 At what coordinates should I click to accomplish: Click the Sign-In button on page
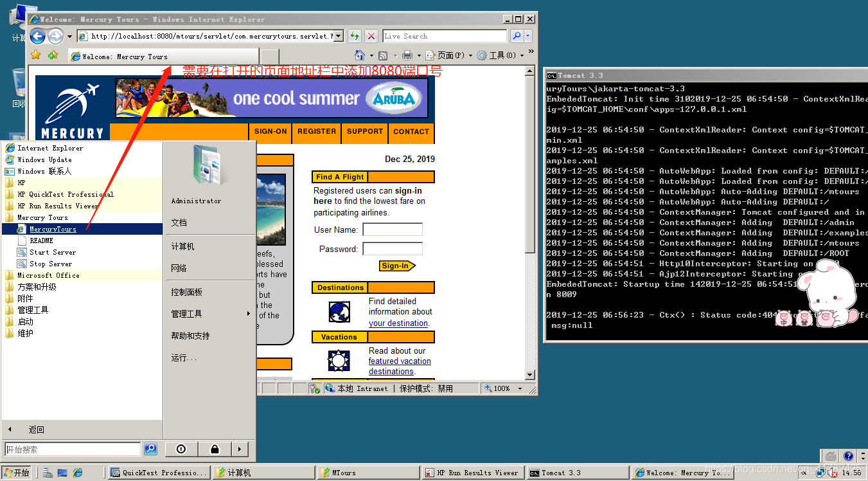tap(397, 266)
